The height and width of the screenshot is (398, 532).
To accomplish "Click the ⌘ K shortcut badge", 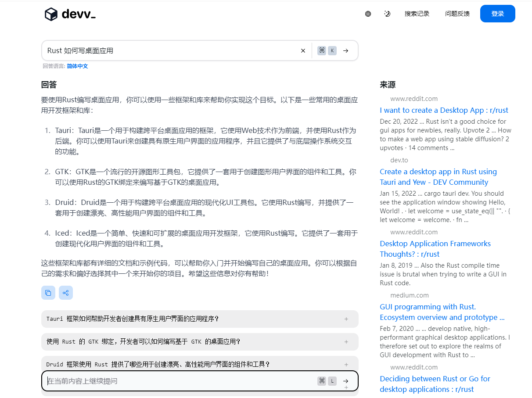I will pos(327,50).
